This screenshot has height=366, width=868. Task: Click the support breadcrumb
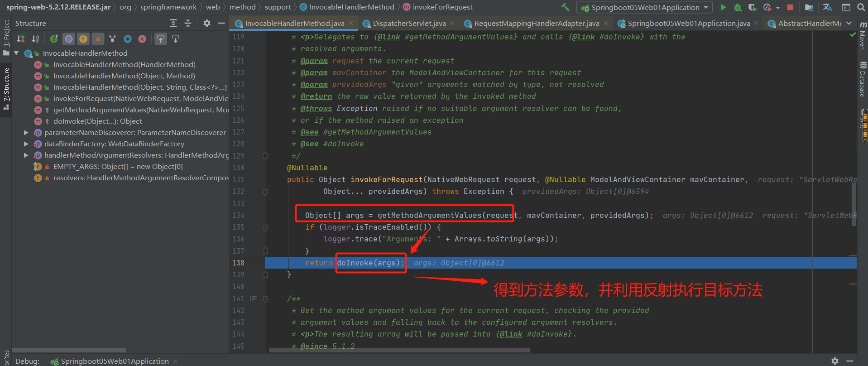(x=278, y=7)
